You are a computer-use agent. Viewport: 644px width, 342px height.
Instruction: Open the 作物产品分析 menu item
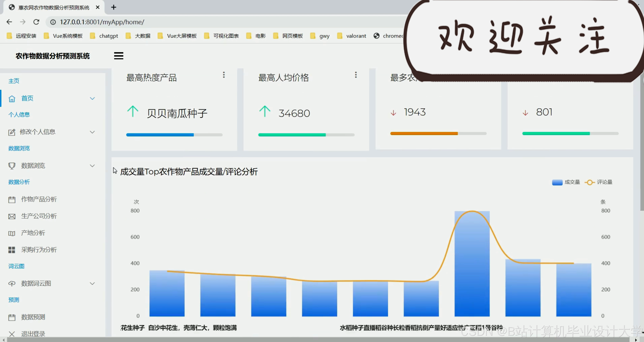pyautogui.click(x=39, y=199)
